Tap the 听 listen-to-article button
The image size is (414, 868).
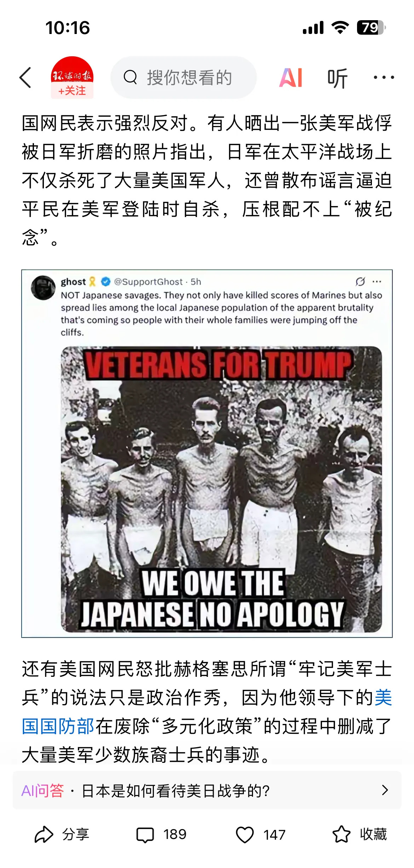(337, 78)
